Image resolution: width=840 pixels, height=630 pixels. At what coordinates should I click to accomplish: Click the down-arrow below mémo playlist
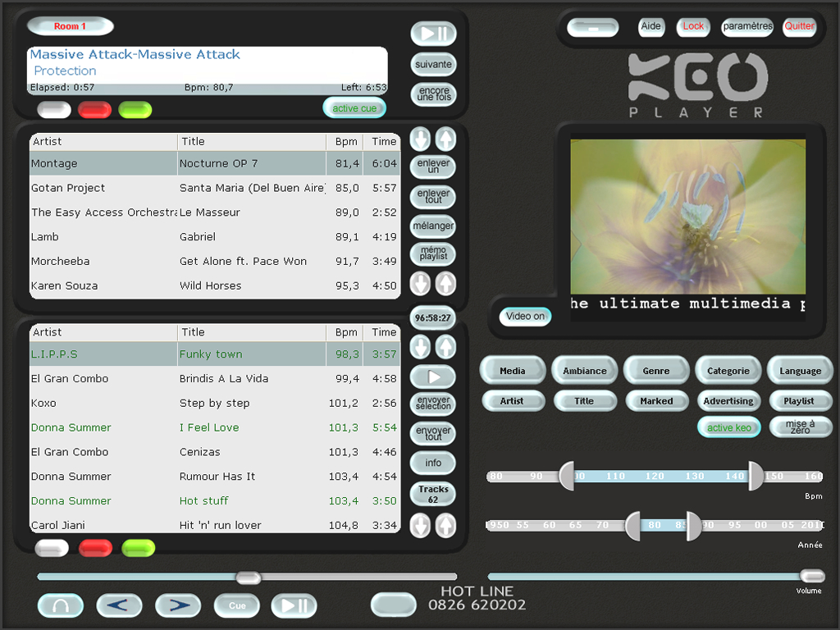[421, 284]
